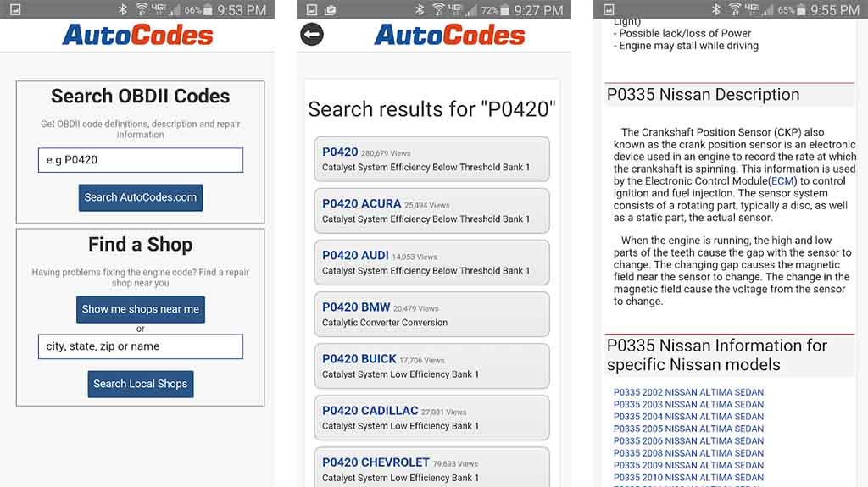Tap the 9:55 PM clock on the right phone
The height and width of the screenshot is (487, 868).
[835, 10]
